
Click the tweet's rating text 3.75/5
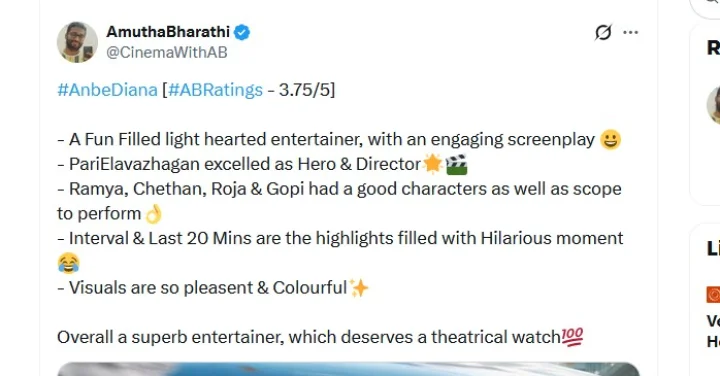(305, 90)
